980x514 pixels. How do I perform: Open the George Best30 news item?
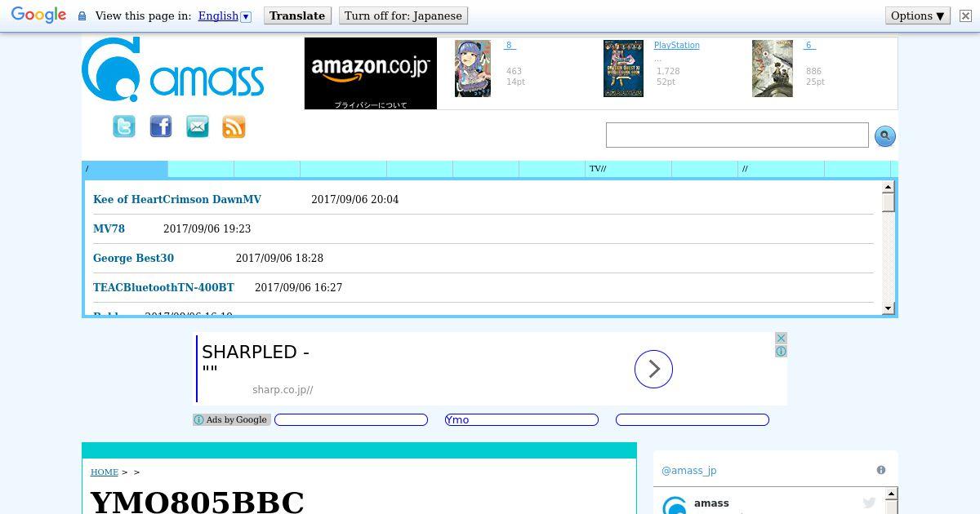pyautogui.click(x=133, y=258)
